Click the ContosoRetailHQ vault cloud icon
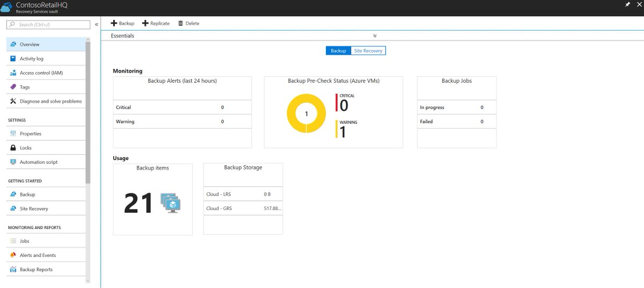This screenshot has height=288, width=644. click(8, 8)
